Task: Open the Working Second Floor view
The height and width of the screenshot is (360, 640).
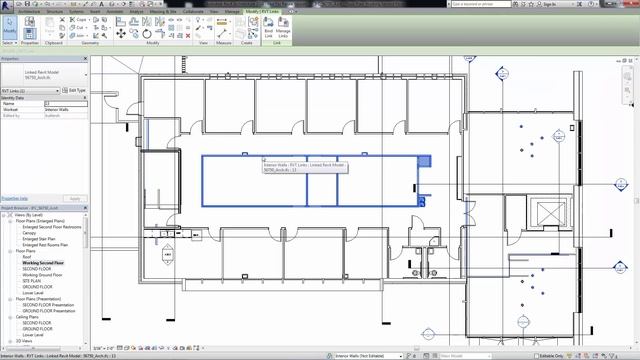Action: pyautogui.click(x=43, y=263)
